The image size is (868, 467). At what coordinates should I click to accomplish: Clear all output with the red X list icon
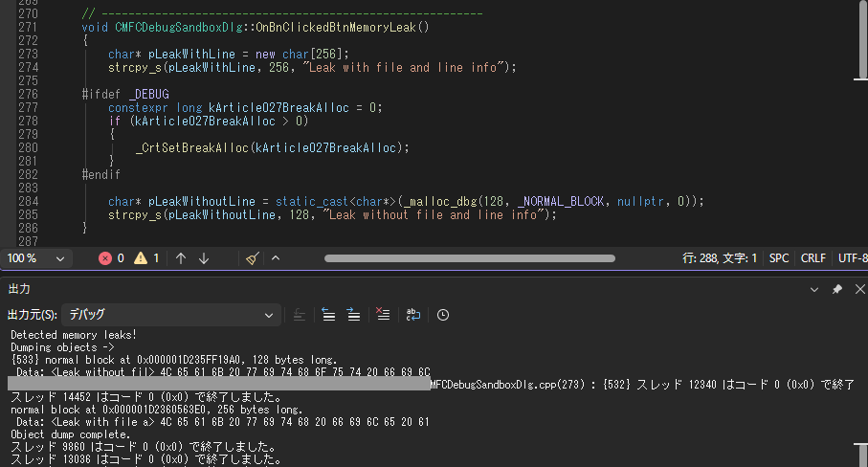383,315
